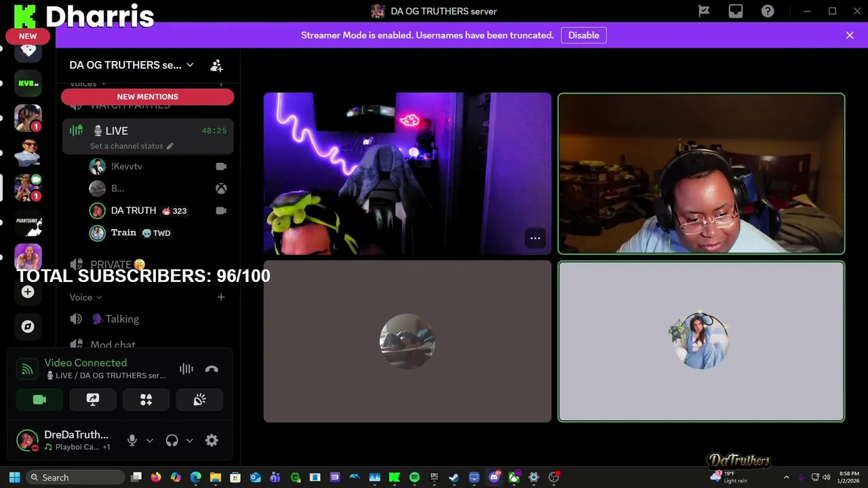Edit the channel status pencil icon

[x=170, y=146]
